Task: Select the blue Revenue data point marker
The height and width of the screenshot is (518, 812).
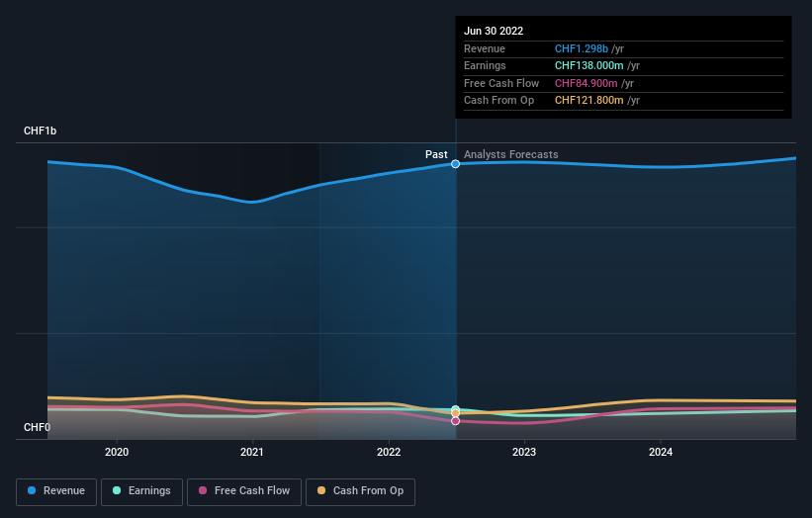Action: point(455,164)
